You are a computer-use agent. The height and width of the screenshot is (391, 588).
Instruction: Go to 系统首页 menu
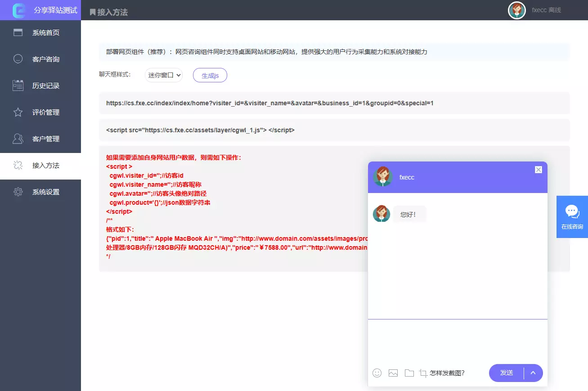(40, 32)
